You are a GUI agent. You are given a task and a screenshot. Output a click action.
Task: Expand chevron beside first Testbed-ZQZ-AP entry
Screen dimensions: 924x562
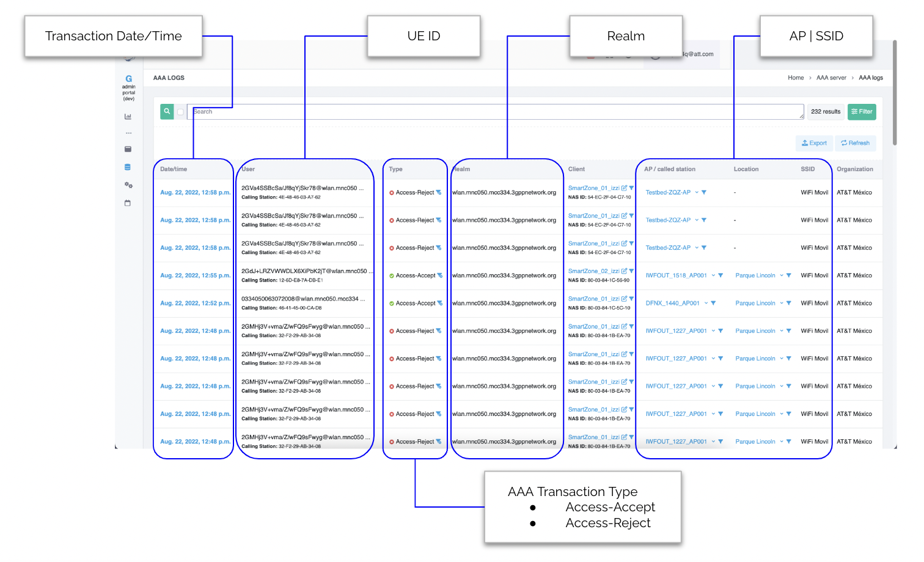point(697,193)
